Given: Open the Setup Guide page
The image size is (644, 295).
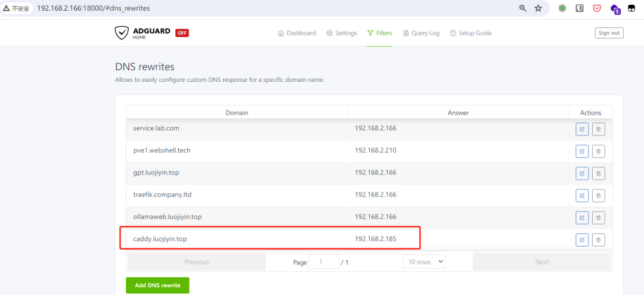Looking at the screenshot, I should [x=470, y=33].
